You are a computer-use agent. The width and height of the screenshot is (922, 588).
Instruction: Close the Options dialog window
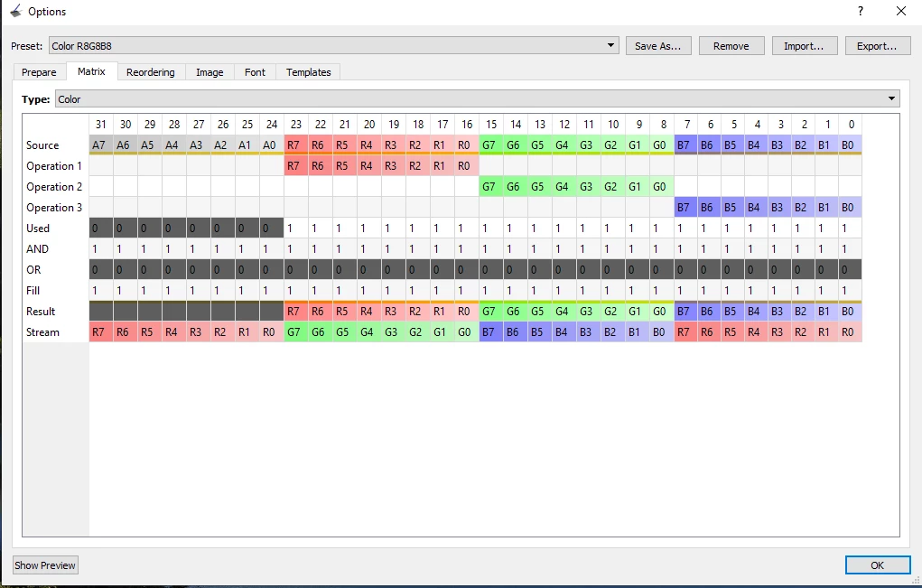coord(901,11)
